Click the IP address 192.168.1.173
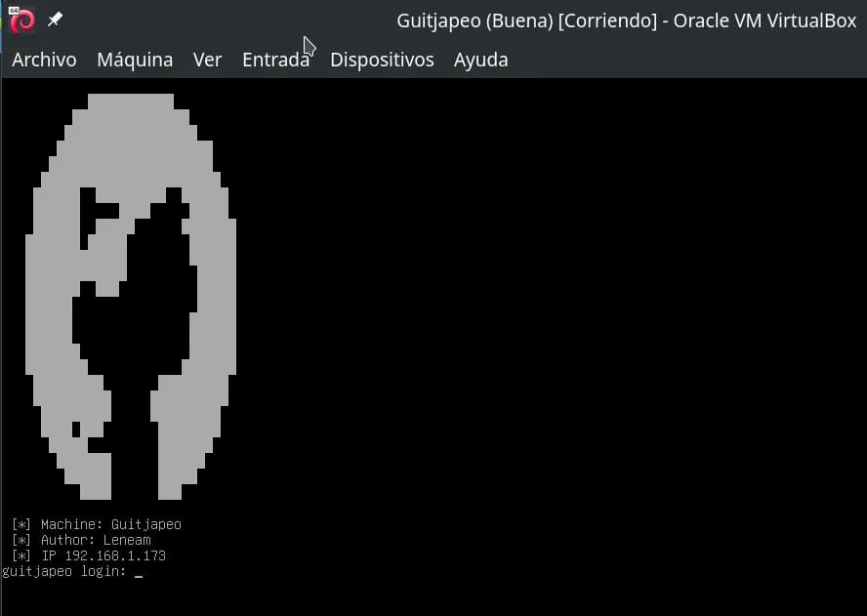Image resolution: width=867 pixels, height=616 pixels. coord(115,555)
